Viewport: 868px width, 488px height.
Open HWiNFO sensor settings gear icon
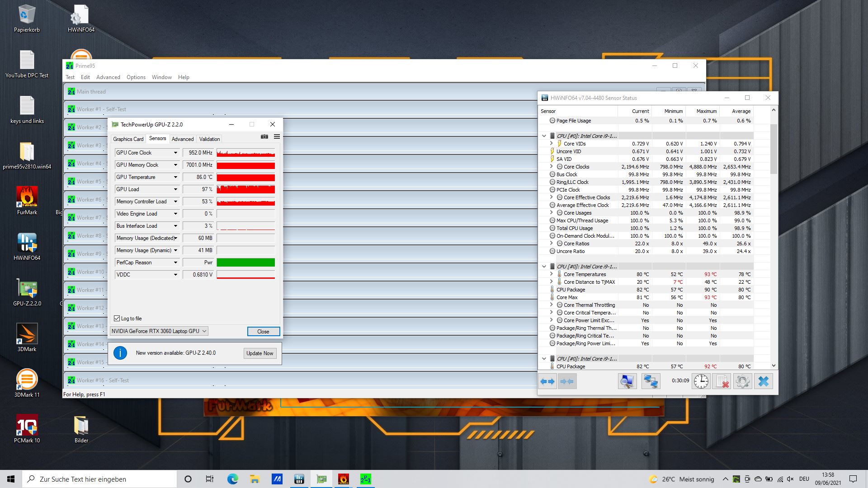[x=742, y=381]
